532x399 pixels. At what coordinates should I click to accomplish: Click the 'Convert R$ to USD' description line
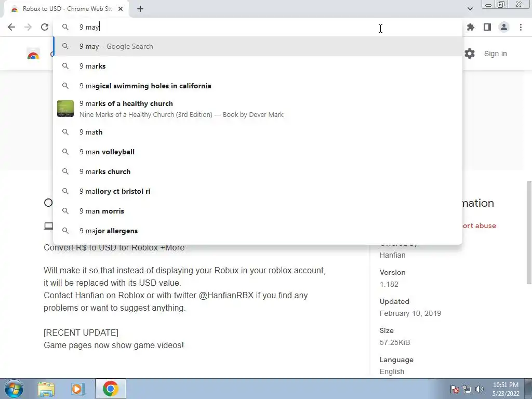tap(114, 247)
